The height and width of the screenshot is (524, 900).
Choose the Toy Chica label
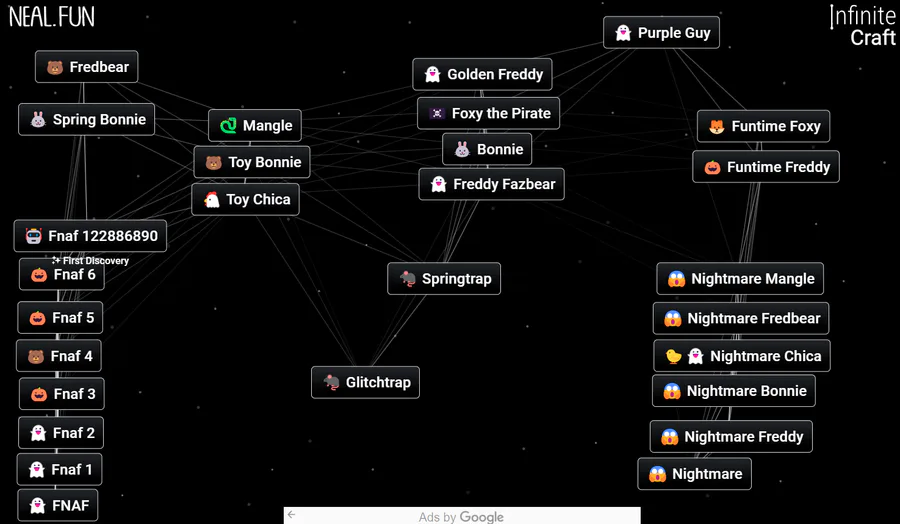[x=258, y=199]
